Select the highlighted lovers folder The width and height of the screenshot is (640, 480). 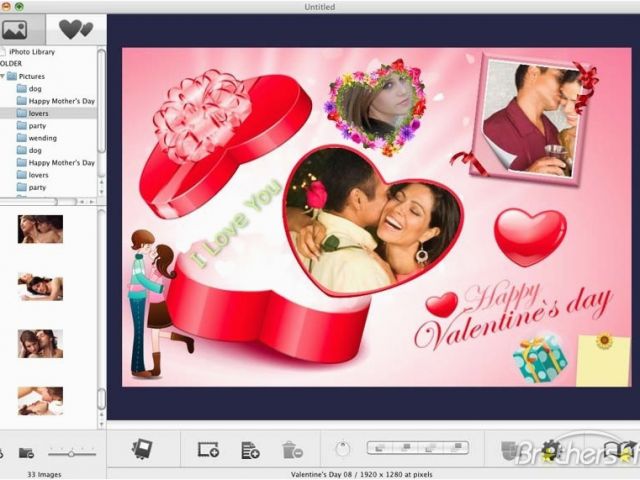pos(38,114)
